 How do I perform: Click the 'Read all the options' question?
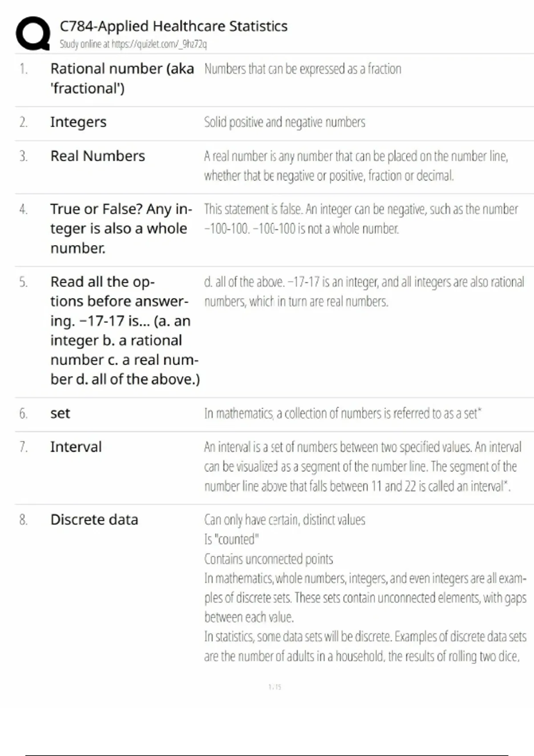click(125, 330)
